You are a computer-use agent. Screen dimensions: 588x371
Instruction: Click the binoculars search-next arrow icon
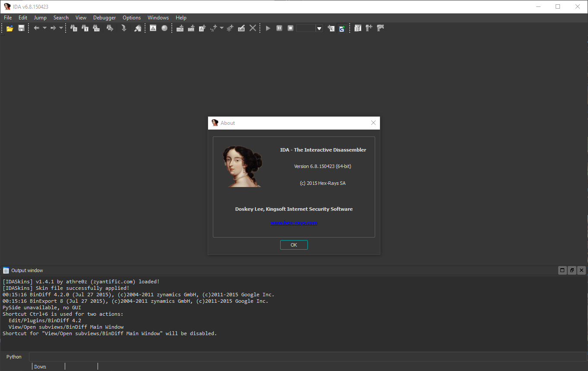click(x=110, y=28)
